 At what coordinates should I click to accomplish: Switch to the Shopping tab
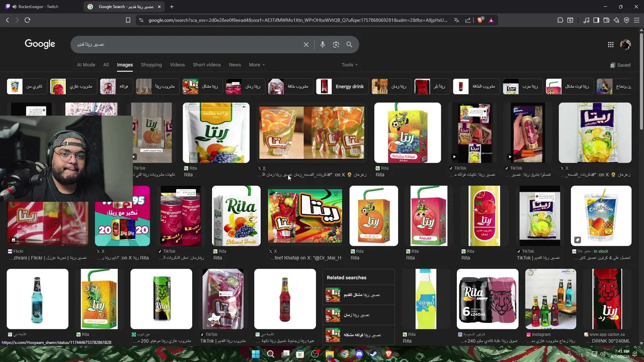pyautogui.click(x=151, y=64)
